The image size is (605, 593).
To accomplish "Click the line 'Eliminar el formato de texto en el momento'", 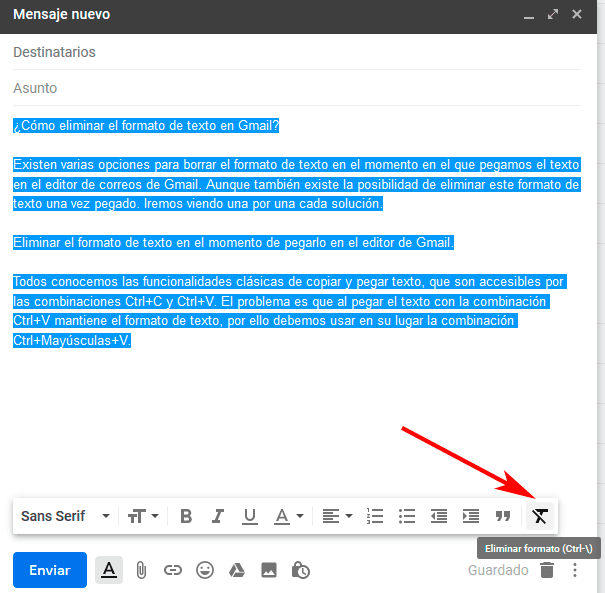I will pos(233,243).
